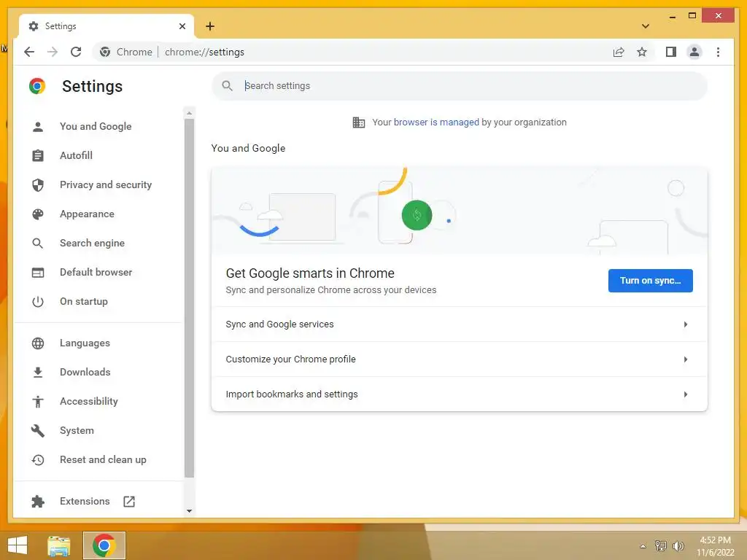Click the Languages globe icon
747x560 pixels.
[38, 343]
